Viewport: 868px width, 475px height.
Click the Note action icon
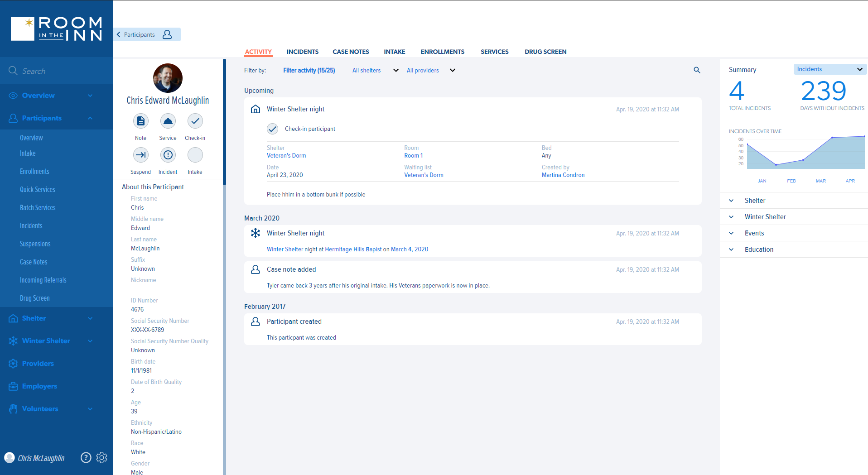tap(140, 121)
